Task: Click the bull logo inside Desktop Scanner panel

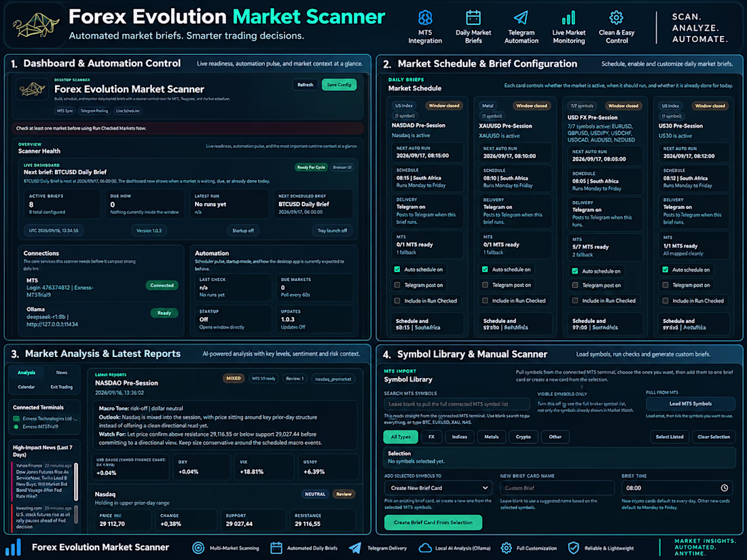Action: click(x=32, y=88)
